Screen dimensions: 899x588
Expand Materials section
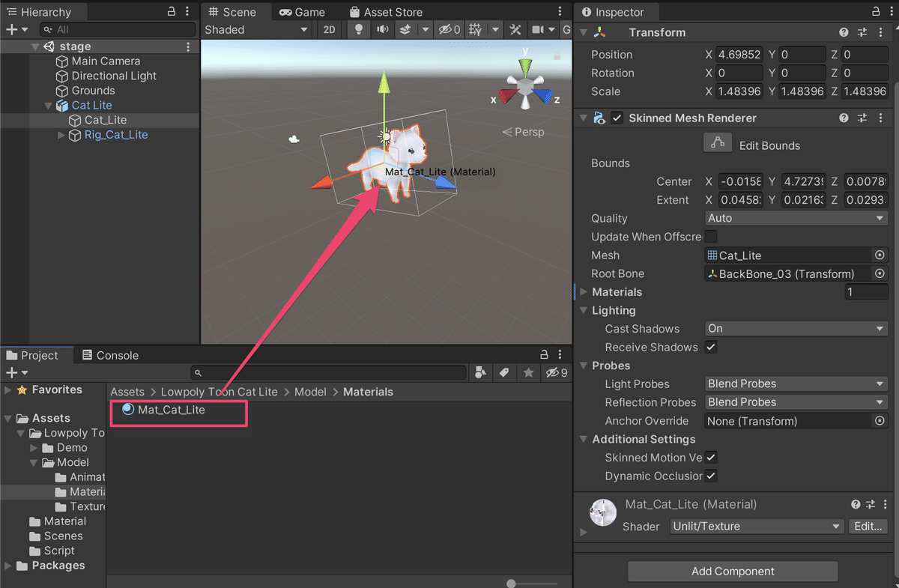click(584, 292)
